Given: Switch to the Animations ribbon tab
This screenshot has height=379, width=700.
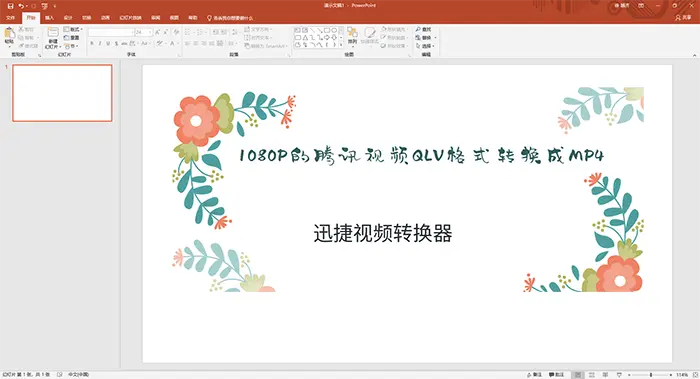Looking at the screenshot, I should pos(105,18).
